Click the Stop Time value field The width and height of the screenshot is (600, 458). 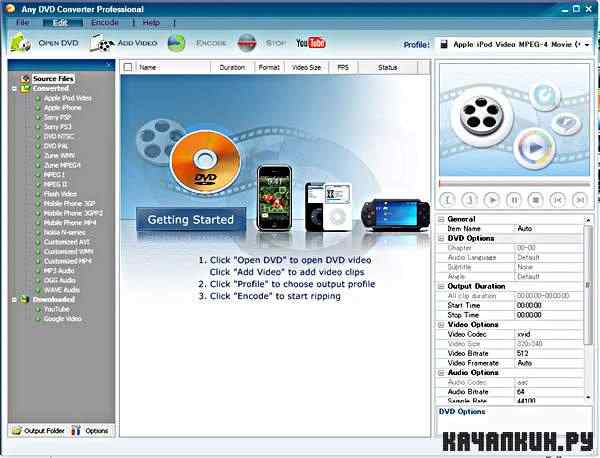[549, 315]
